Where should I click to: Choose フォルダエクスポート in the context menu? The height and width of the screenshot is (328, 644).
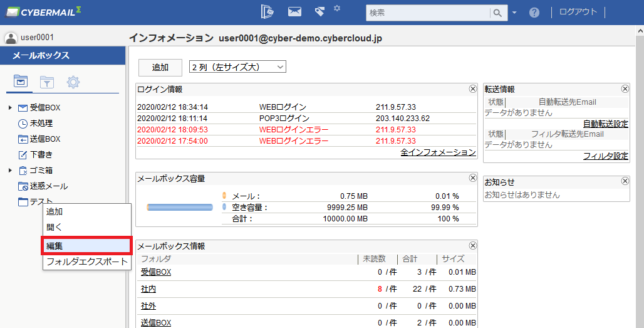tap(86, 262)
